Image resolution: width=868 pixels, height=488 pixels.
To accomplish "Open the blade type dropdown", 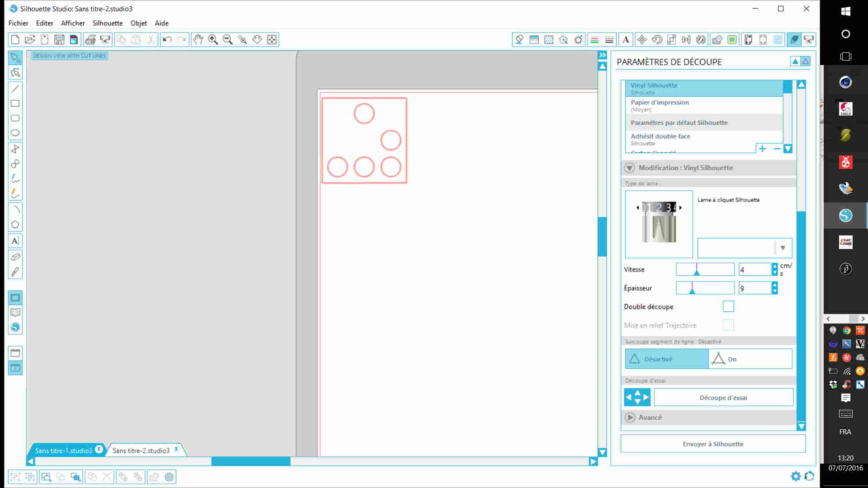I will click(783, 248).
